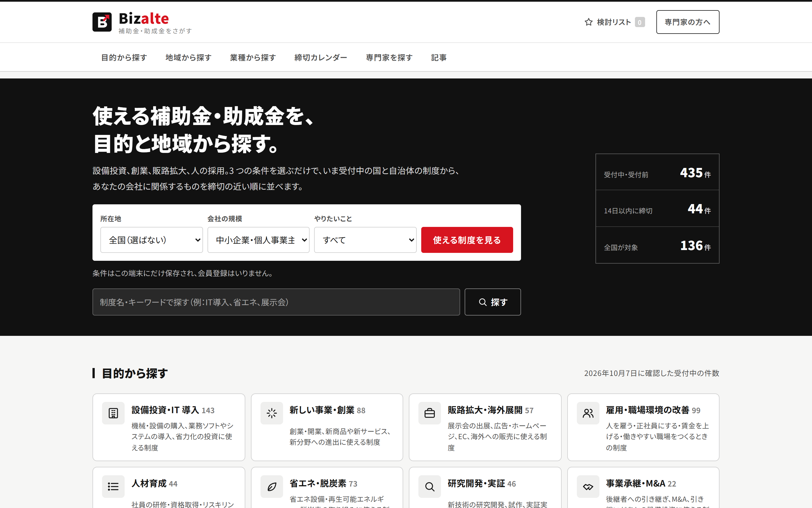Click the 設備投資・IT導入 card icon
The height and width of the screenshot is (508, 812).
pos(113,413)
